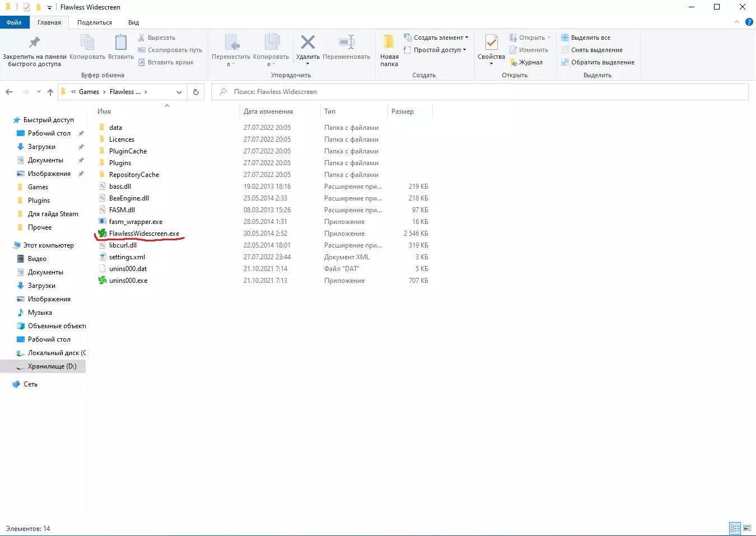Viewport: 756px width, 536px height.
Task: Click the search field for Flawless Widescreen
Action: (x=480, y=92)
